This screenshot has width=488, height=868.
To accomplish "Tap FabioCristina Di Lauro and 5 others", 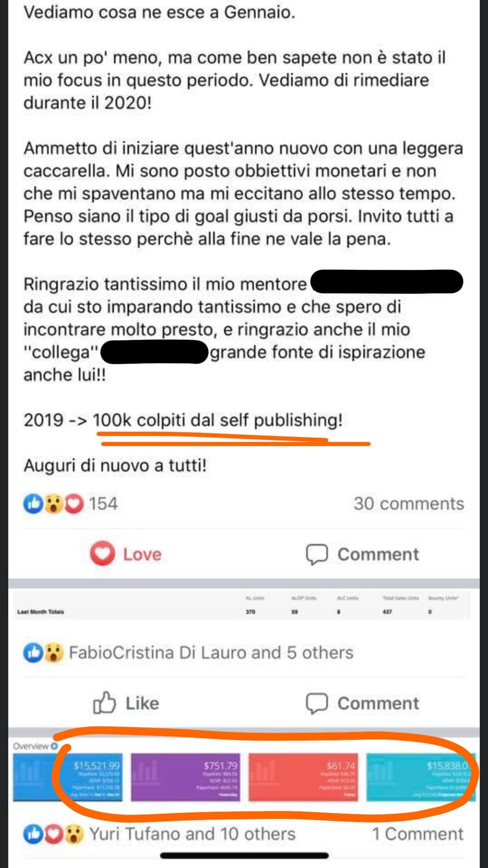I will click(x=211, y=653).
